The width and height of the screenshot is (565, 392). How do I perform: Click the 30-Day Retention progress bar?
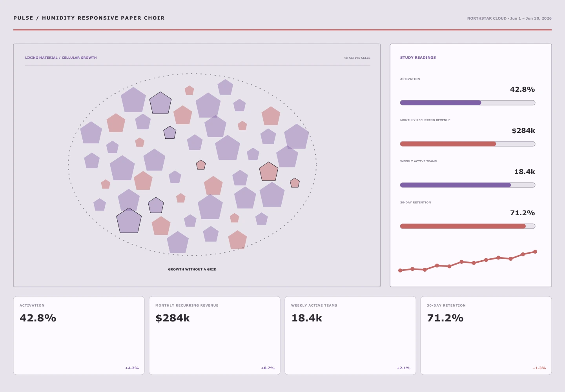coord(467,226)
